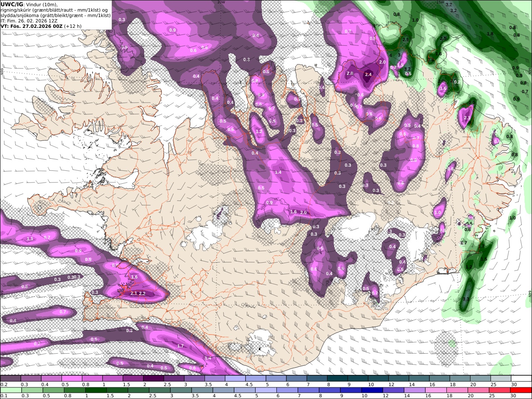Click the 10 label on the snow scale
The width and height of the screenshot is (532, 399).
pyautogui.click(x=371, y=384)
